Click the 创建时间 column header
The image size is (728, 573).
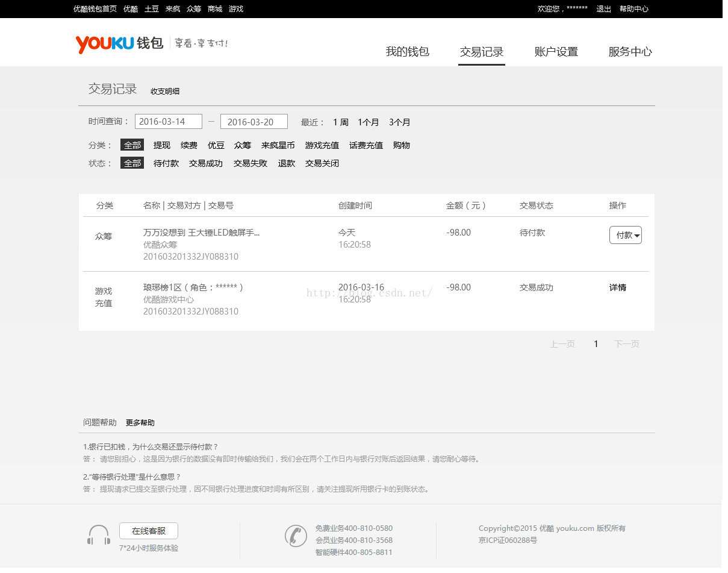355,205
